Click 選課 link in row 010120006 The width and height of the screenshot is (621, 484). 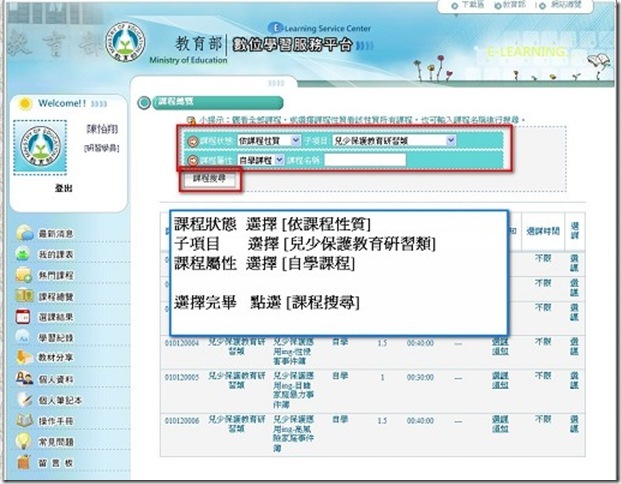click(574, 424)
